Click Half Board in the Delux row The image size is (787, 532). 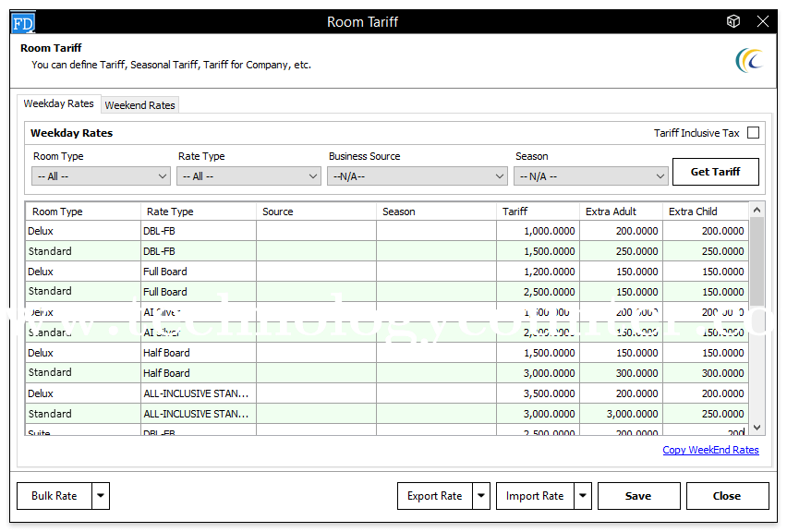coord(199,353)
